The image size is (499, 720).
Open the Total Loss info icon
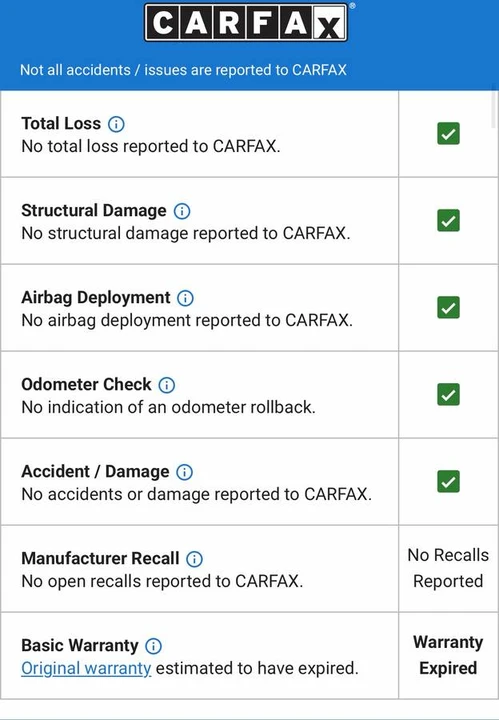[x=116, y=124]
